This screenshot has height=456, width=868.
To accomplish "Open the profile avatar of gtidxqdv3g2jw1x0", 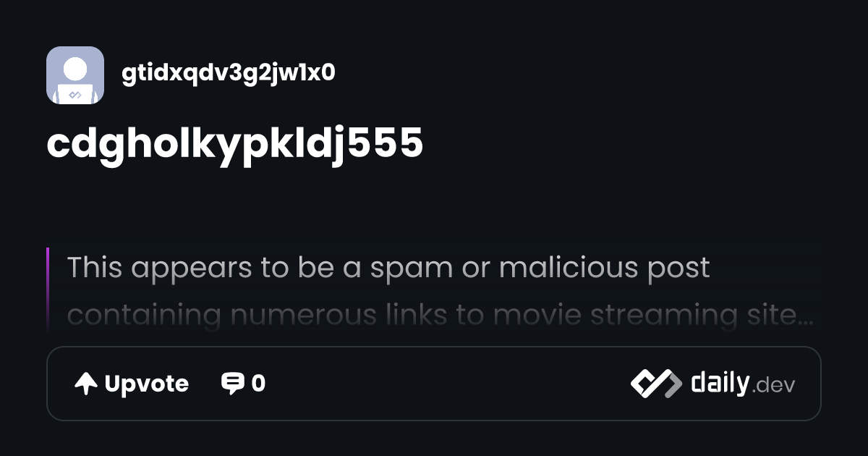I will 75,75.
